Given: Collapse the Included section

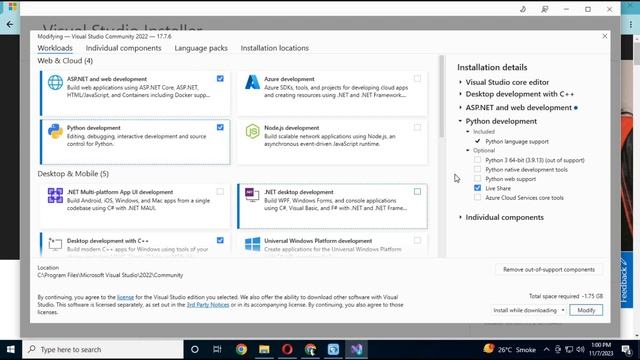Looking at the screenshot, I should 468,131.
